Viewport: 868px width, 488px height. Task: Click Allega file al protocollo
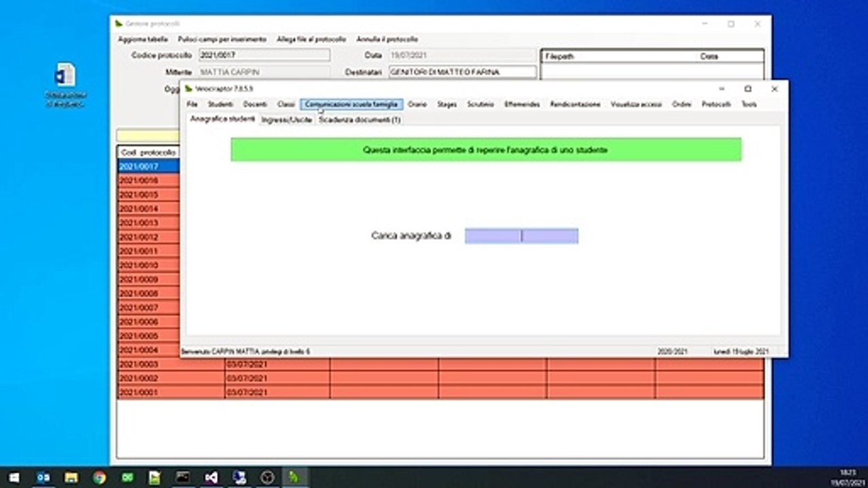coord(311,39)
